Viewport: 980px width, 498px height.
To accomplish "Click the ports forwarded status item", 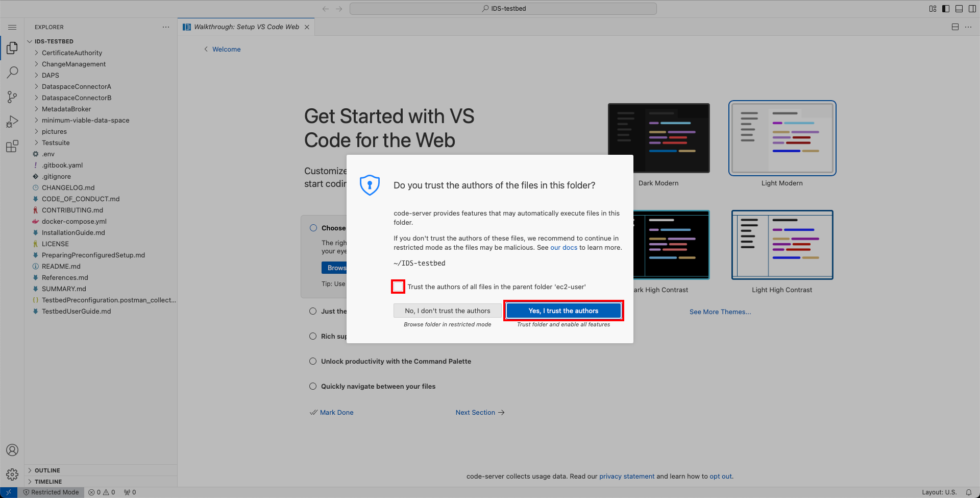I will (130, 492).
